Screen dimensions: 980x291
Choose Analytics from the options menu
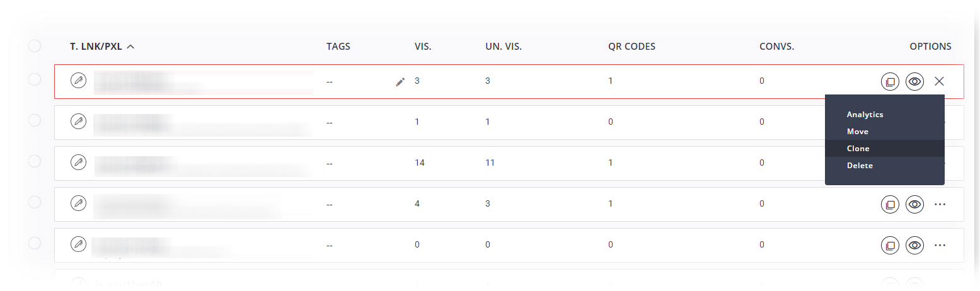tap(865, 115)
